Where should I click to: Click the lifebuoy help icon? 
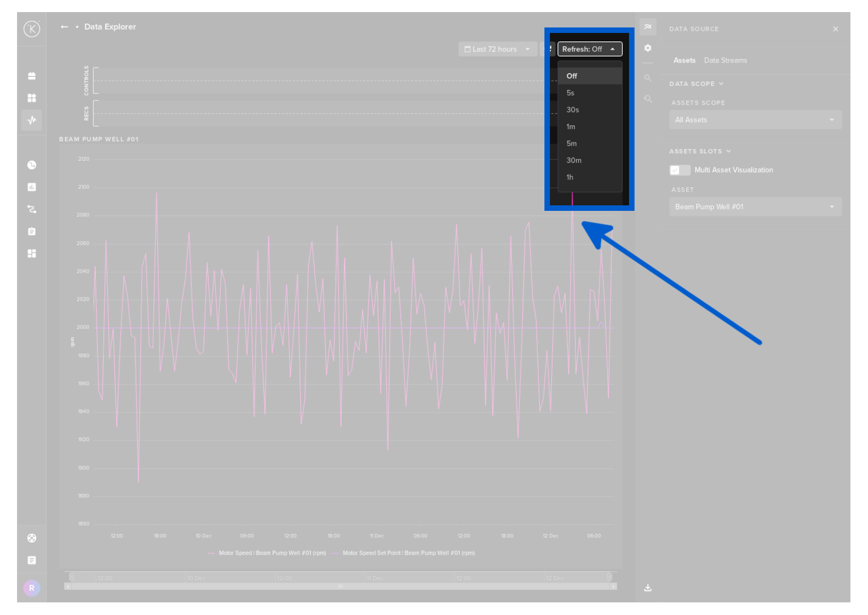(32, 538)
